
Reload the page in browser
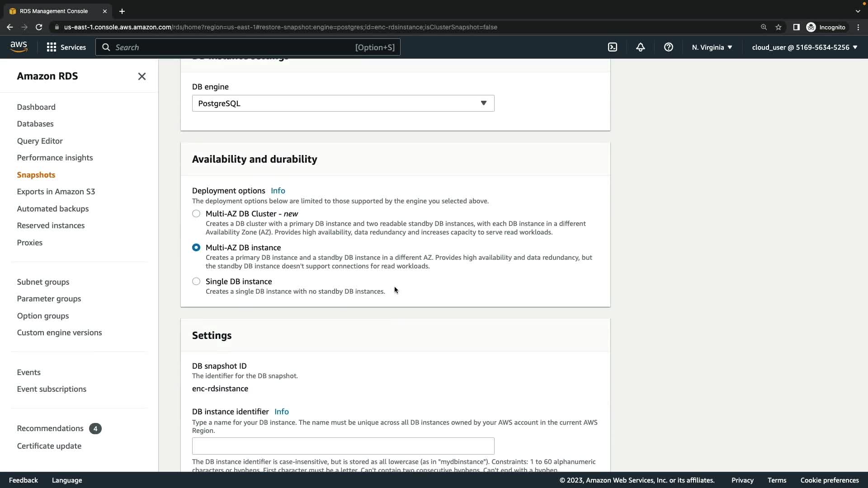tap(39, 27)
